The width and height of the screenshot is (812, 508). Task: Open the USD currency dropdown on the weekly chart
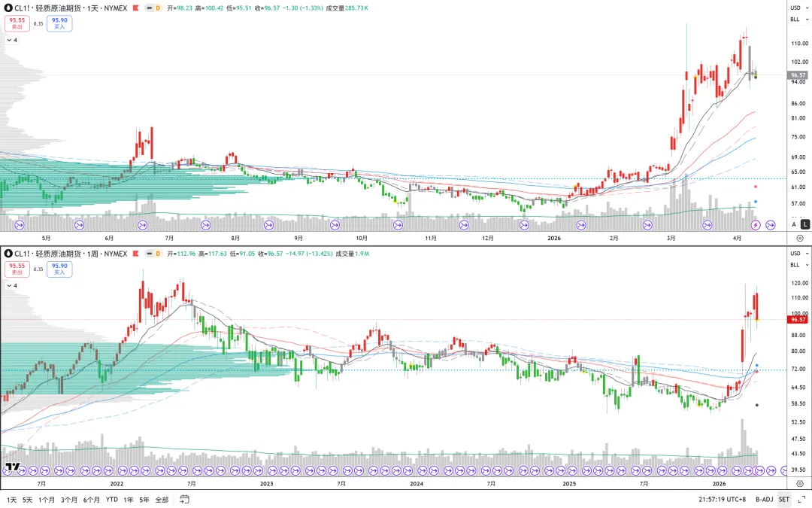[x=799, y=254]
